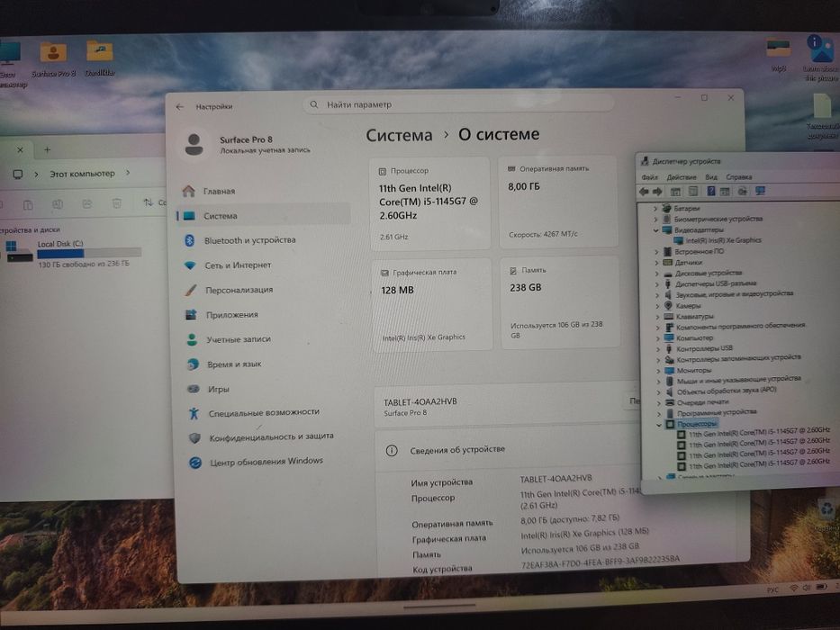Viewport: 840px width, 630px height.
Task: Click the battery icon in system tray
Action: click(x=821, y=587)
